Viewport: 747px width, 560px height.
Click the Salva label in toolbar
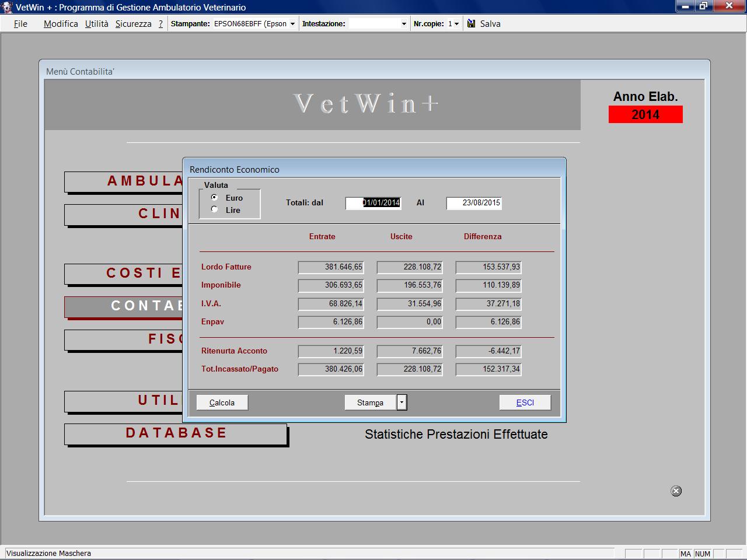490,24
